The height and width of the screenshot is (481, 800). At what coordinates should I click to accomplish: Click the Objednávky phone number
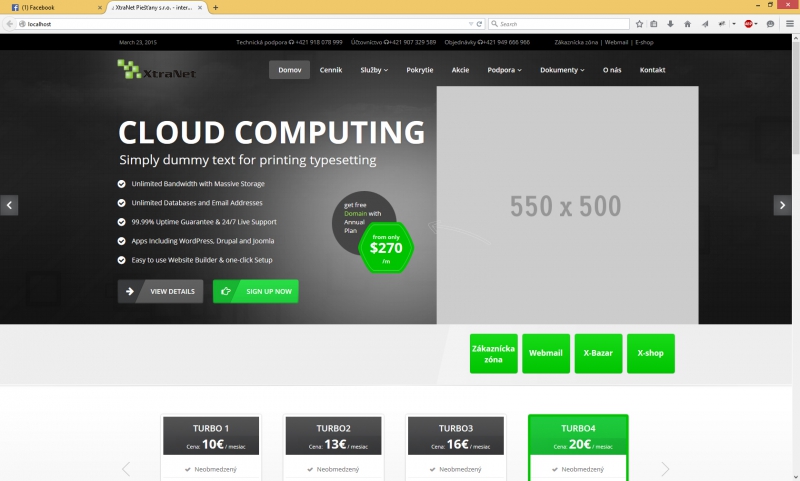pos(506,42)
